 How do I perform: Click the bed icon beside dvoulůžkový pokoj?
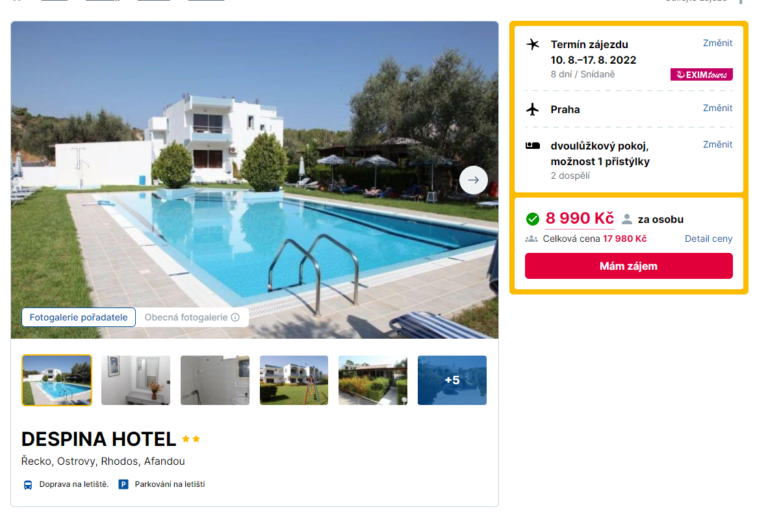pos(532,145)
